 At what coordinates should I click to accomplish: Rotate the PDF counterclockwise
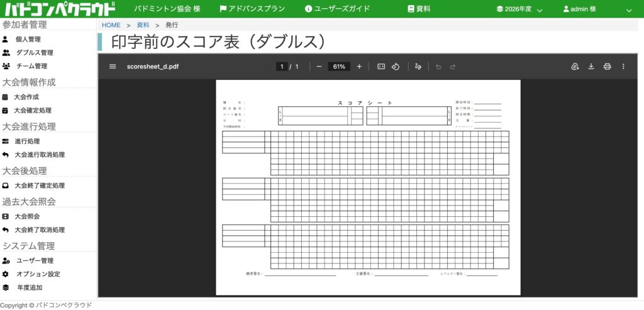pos(396,67)
